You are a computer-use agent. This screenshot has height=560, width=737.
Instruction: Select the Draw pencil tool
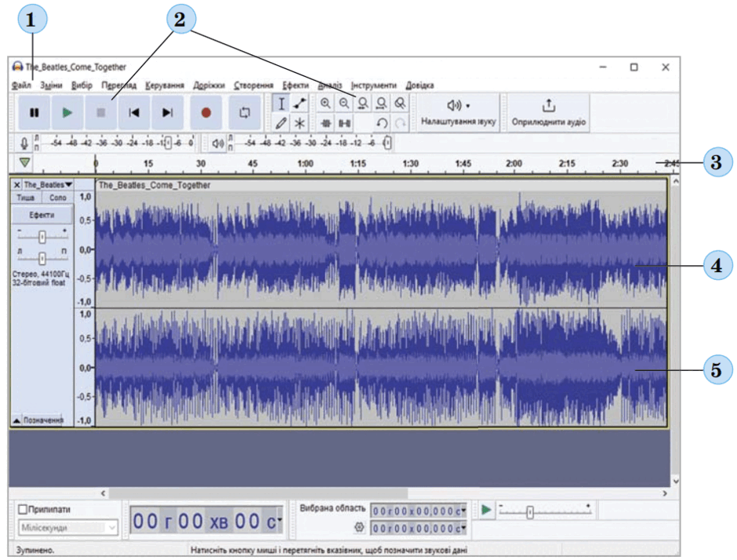(281, 123)
